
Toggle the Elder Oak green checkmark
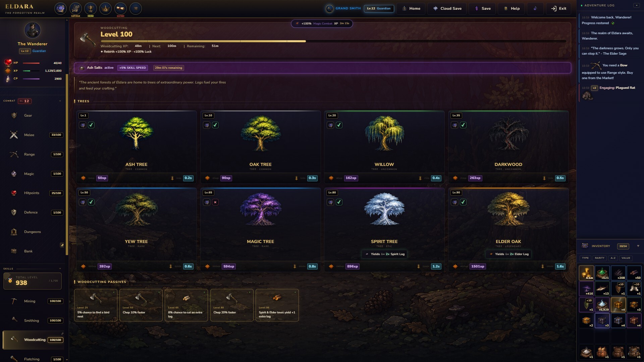[x=463, y=202]
